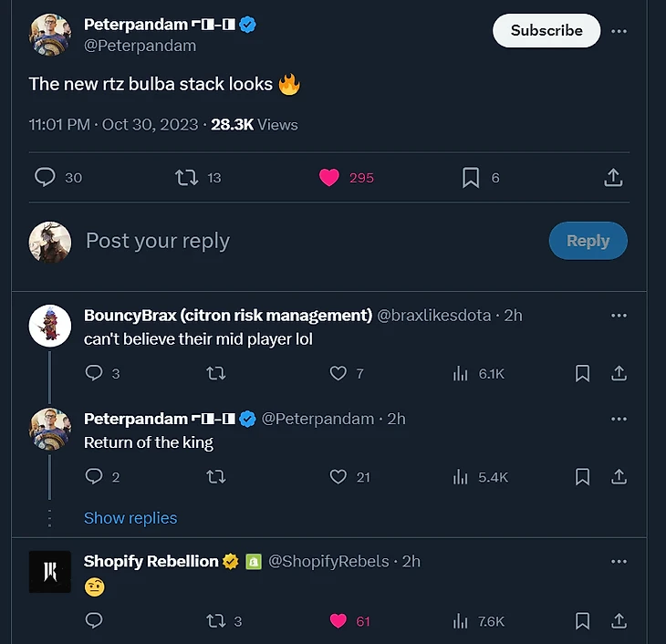The width and height of the screenshot is (666, 644).
Task: Open Shopify Rebellion profile avatar
Action: point(50,572)
